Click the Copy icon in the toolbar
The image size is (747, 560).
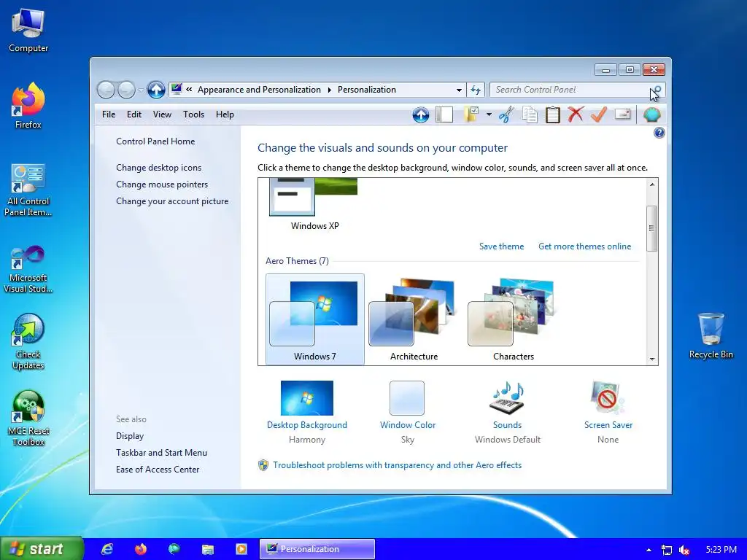click(x=530, y=114)
